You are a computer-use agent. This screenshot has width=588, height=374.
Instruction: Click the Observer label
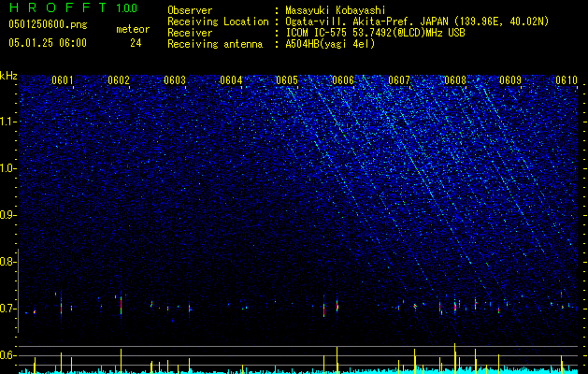coord(190,10)
